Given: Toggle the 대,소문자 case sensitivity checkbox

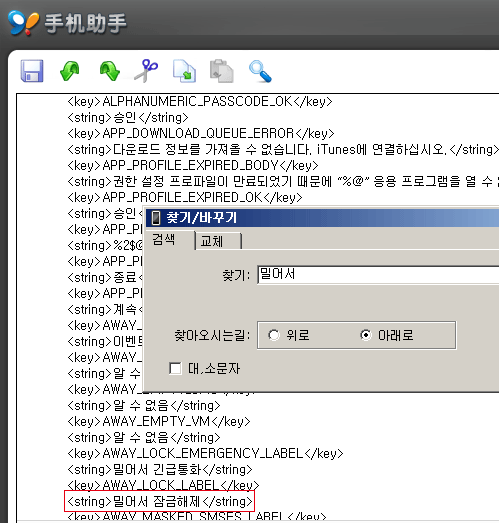Looking at the screenshot, I should tap(175, 369).
